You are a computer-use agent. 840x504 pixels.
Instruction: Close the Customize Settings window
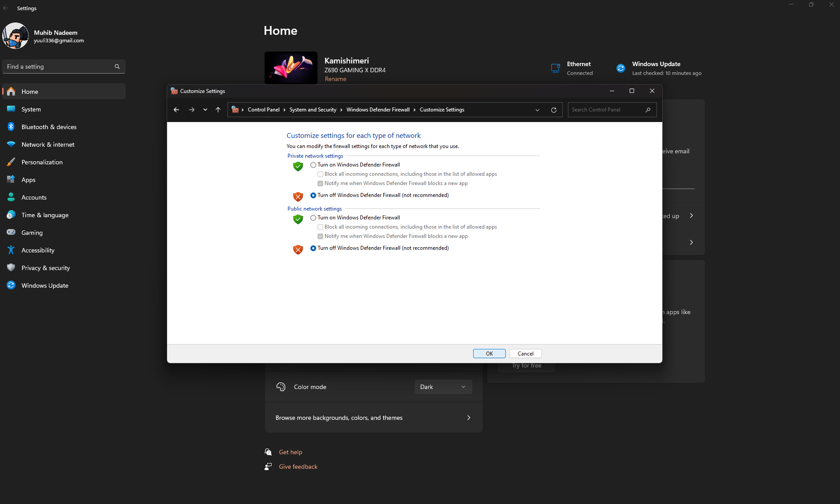click(652, 91)
